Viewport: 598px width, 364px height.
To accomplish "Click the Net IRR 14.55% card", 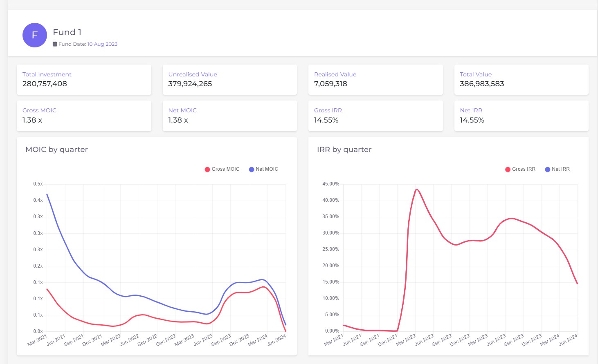I will (x=521, y=116).
